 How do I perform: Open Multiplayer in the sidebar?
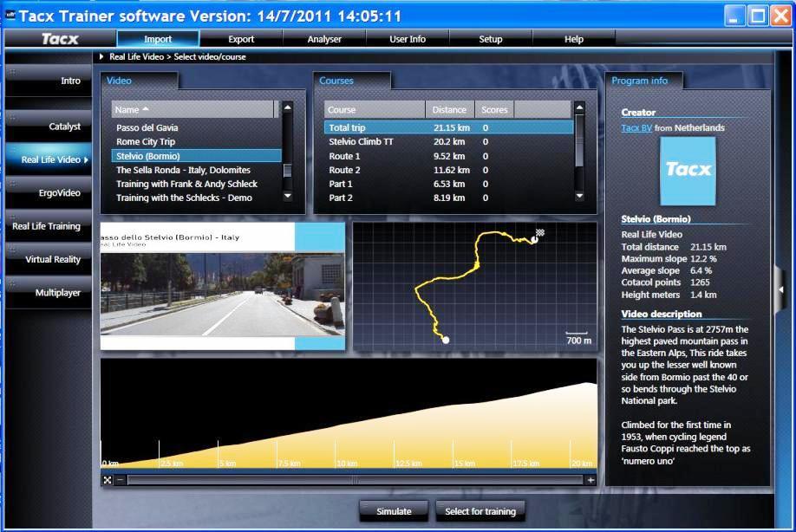coord(49,293)
